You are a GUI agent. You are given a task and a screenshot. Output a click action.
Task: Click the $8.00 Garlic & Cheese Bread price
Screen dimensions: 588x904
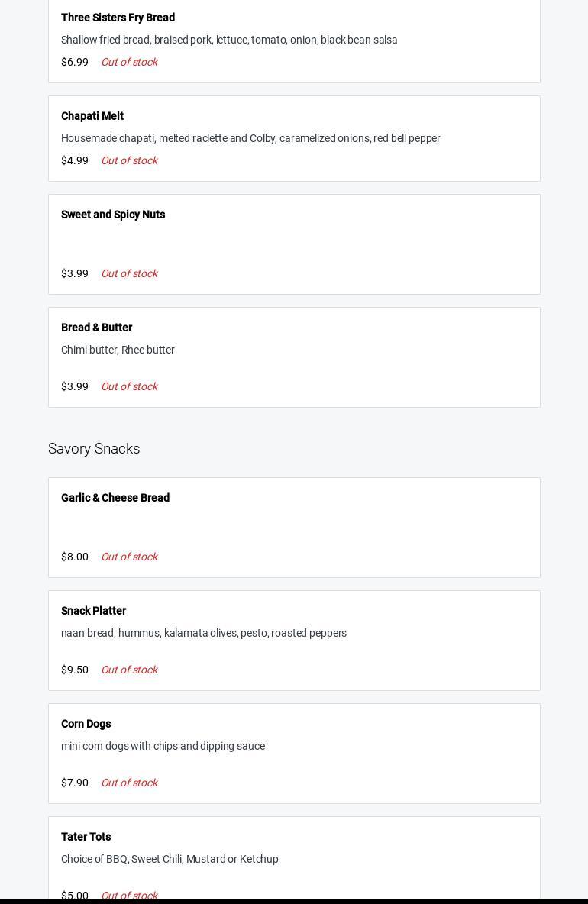(75, 557)
